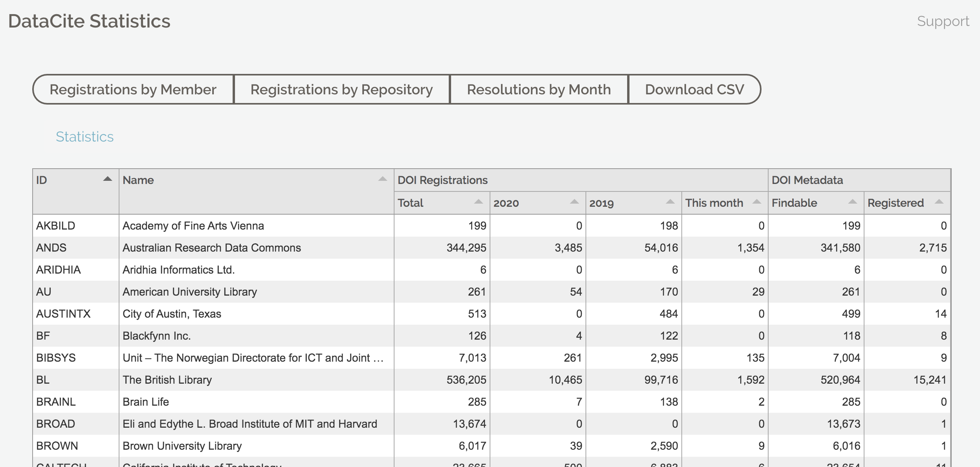
Task: Click the DOI Registrations header
Action: point(442,180)
